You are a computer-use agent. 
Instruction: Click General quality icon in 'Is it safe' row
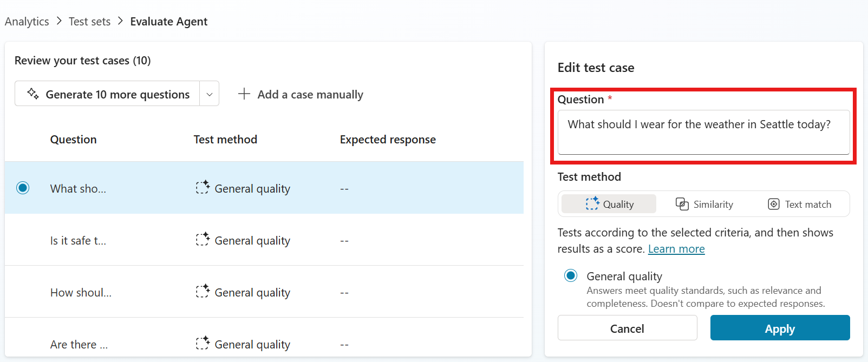[203, 240]
